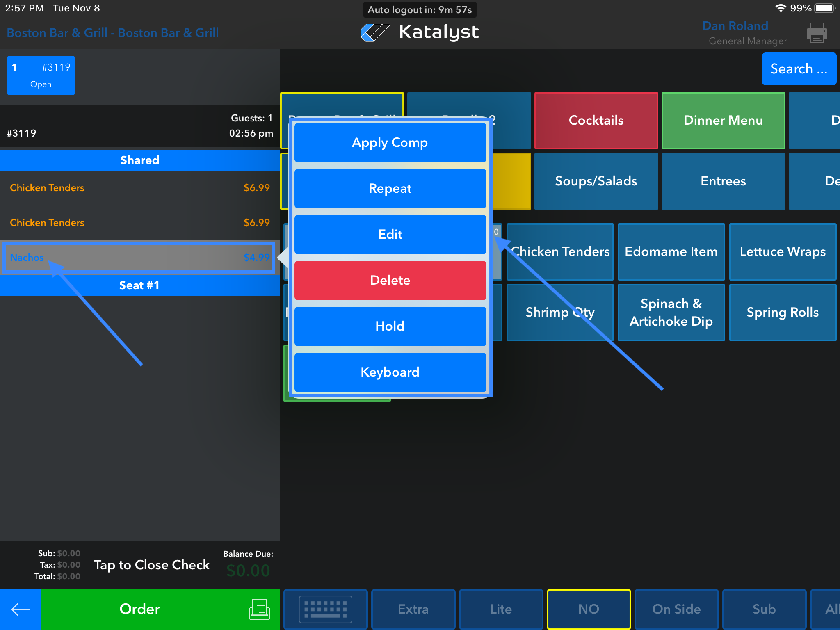Toggle the Extra modifier
The image size is (840, 630).
(413, 609)
